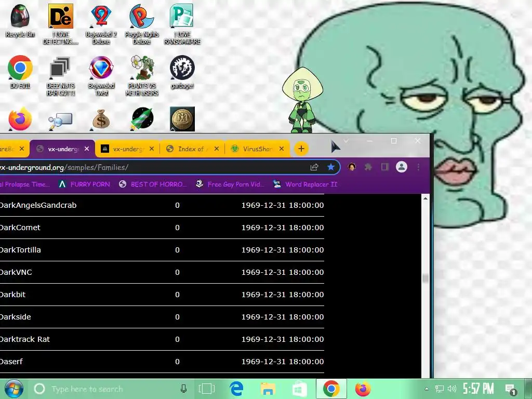The height and width of the screenshot is (399, 532).
Task: Launch Bejeweled 2 Deluxe desktop icon
Action: [101, 24]
